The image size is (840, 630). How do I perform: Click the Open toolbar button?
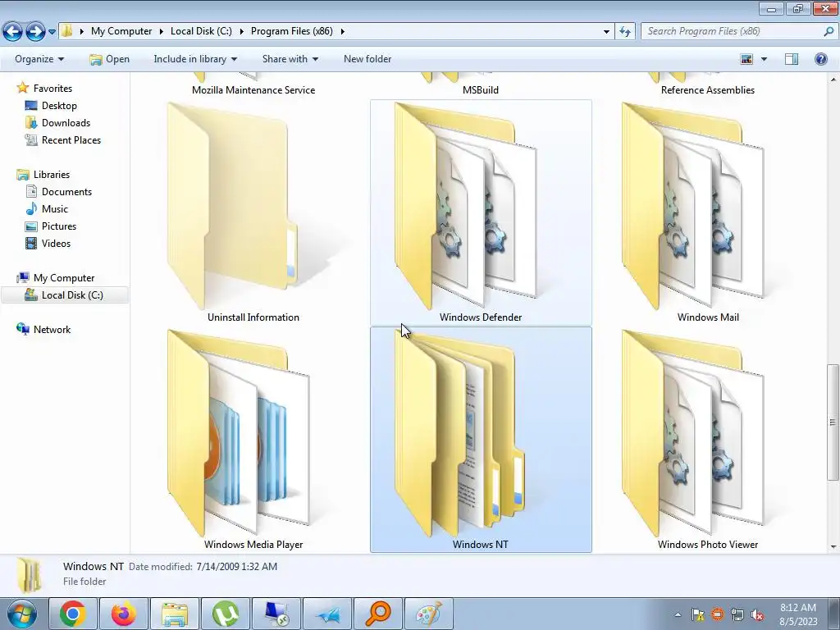(109, 59)
